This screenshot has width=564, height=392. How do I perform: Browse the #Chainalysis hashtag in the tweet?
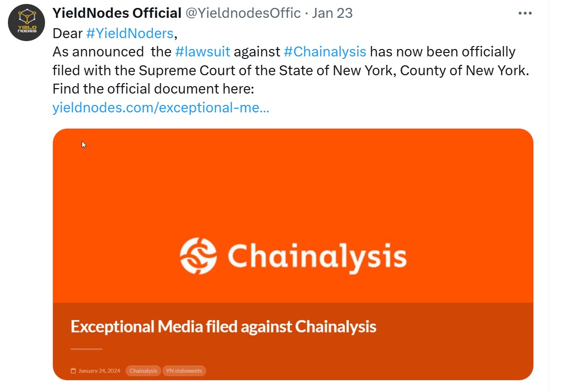325,51
